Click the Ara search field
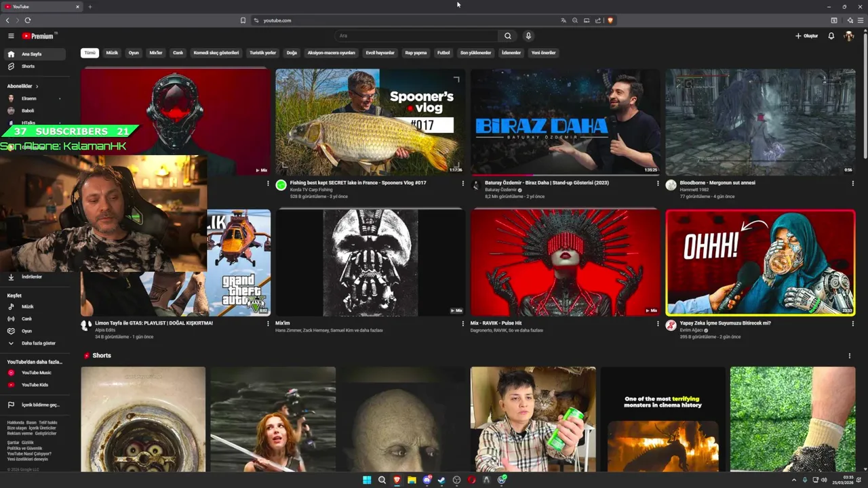 click(x=417, y=36)
